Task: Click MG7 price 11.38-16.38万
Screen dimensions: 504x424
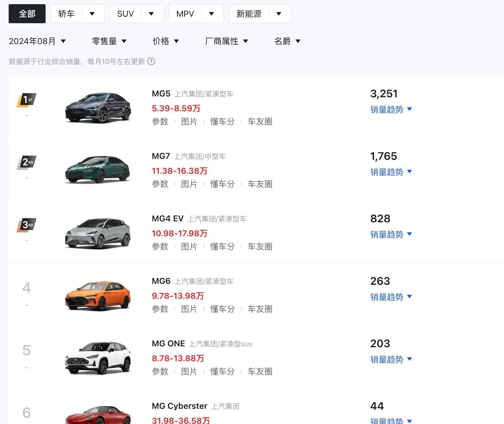Action: (180, 171)
